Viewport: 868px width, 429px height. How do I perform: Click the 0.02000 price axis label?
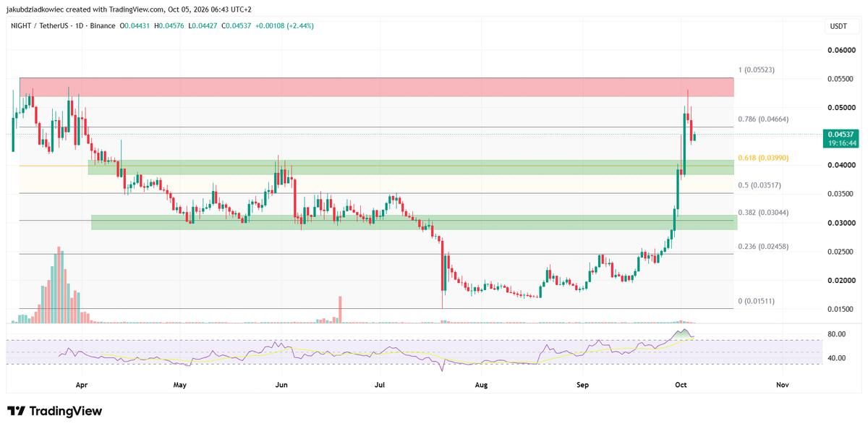tap(841, 281)
